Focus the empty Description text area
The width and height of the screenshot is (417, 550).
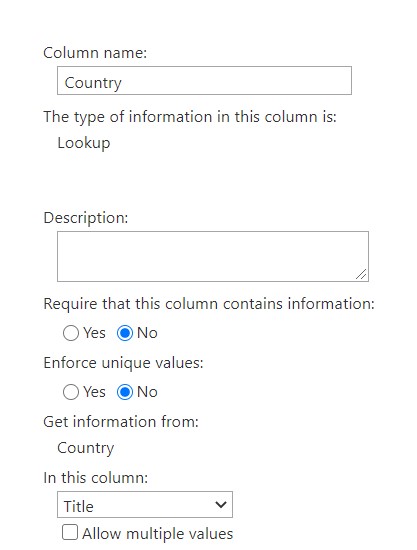213,256
